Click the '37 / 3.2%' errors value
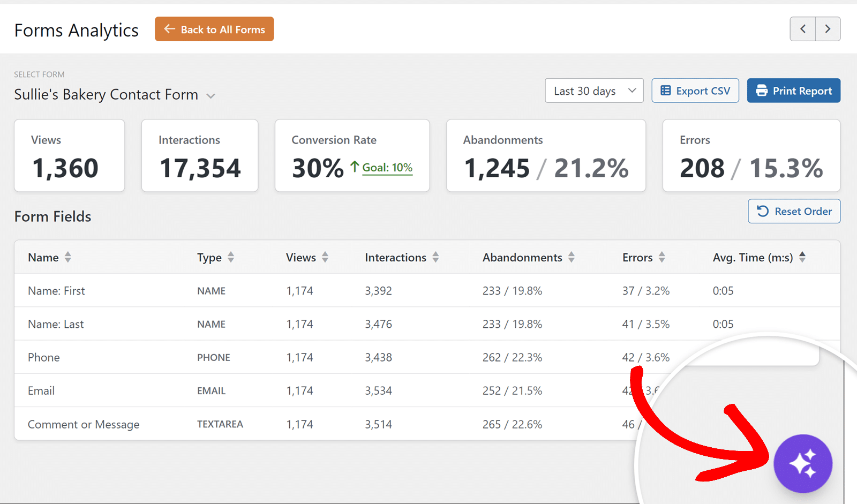The width and height of the screenshot is (857, 504). coord(646,291)
